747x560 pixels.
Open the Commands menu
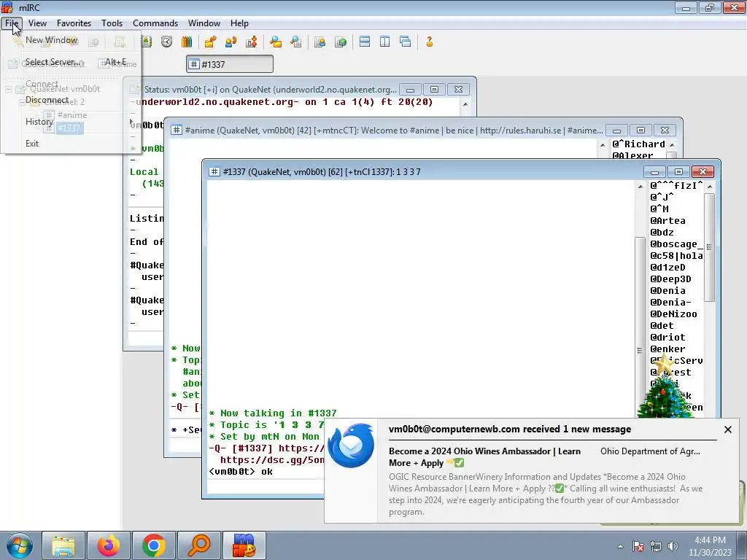[x=155, y=23]
